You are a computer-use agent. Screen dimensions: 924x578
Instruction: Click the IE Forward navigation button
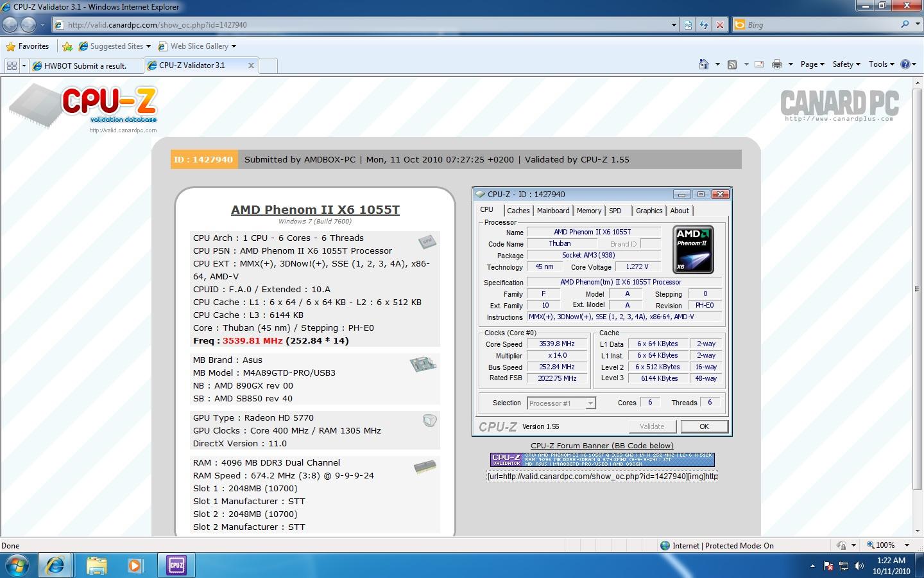click(28, 24)
